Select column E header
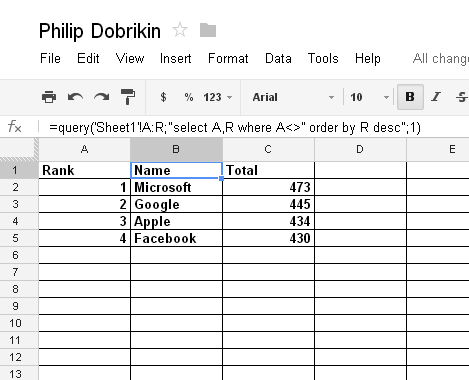Image resolution: width=469 pixels, height=380 pixels. pos(438,149)
